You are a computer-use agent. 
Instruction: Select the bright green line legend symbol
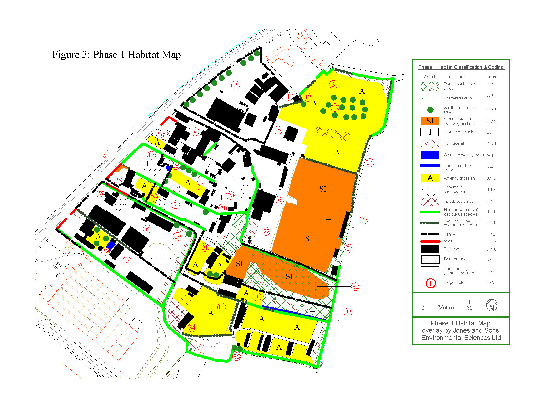point(430,212)
